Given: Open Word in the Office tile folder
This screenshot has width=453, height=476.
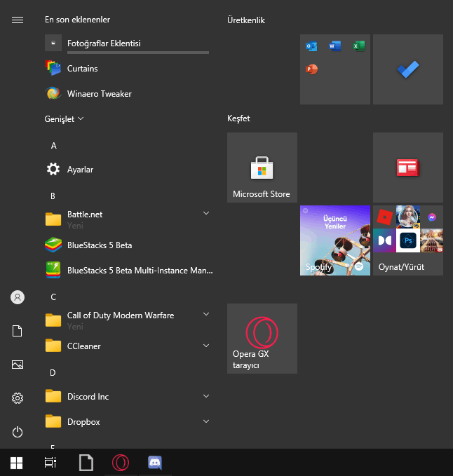Looking at the screenshot, I should coord(335,46).
